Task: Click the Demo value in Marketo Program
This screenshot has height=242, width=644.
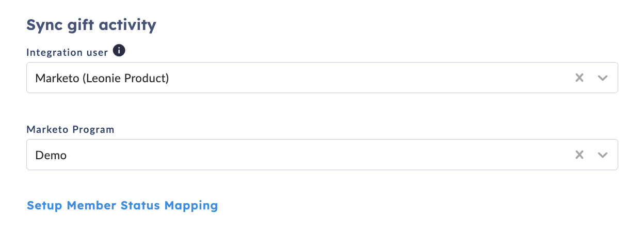Action: click(51, 155)
